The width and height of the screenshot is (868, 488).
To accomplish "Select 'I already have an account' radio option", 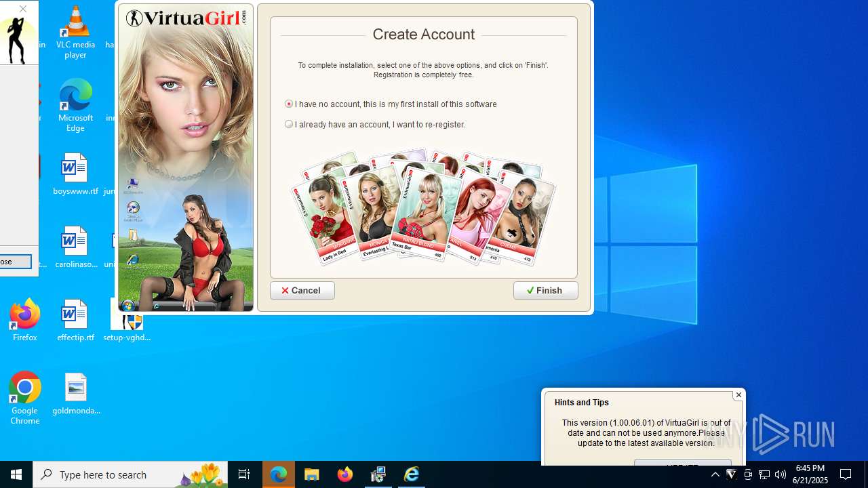I will click(x=289, y=124).
